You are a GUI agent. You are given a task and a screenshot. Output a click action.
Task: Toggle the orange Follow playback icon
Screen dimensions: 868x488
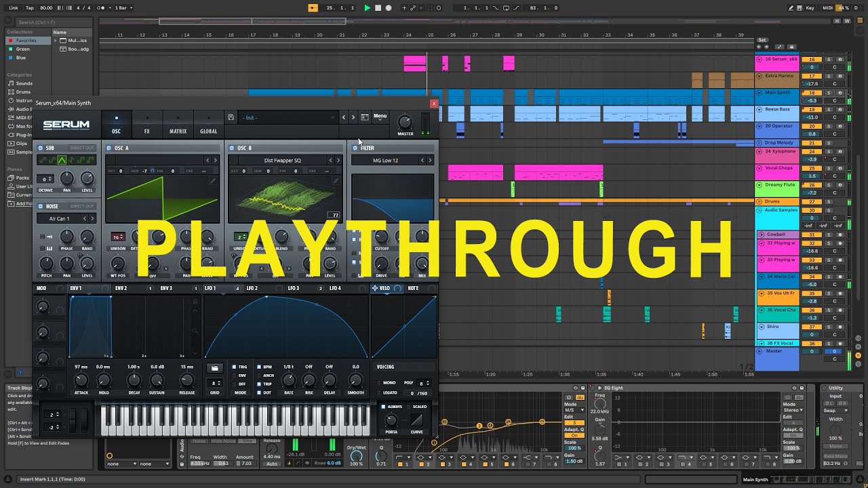313,8
